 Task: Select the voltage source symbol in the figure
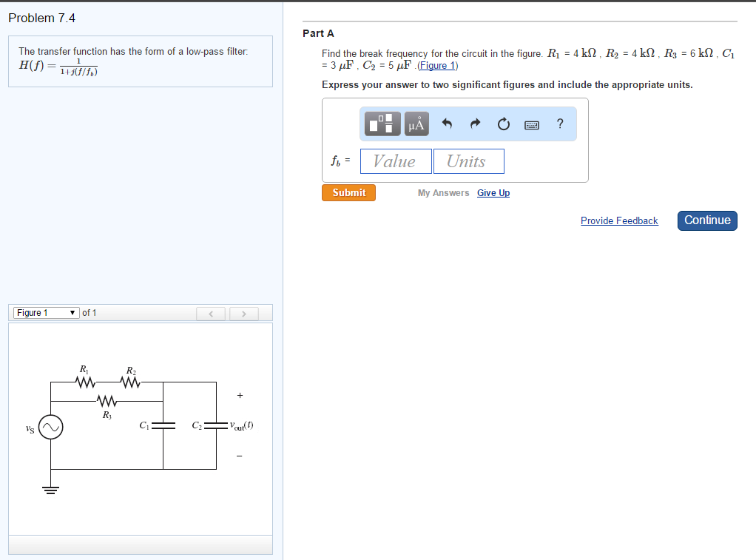(50, 427)
